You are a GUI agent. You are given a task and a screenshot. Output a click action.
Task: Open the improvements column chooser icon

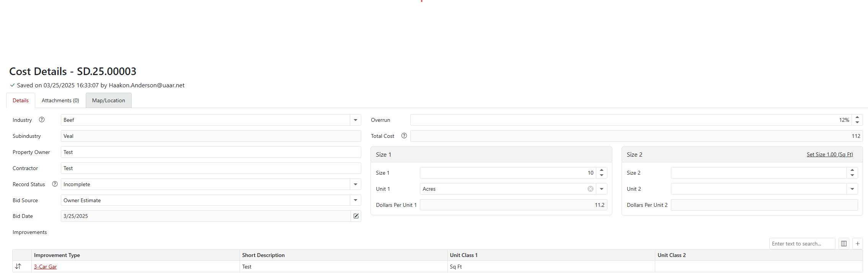pyautogui.click(x=844, y=244)
